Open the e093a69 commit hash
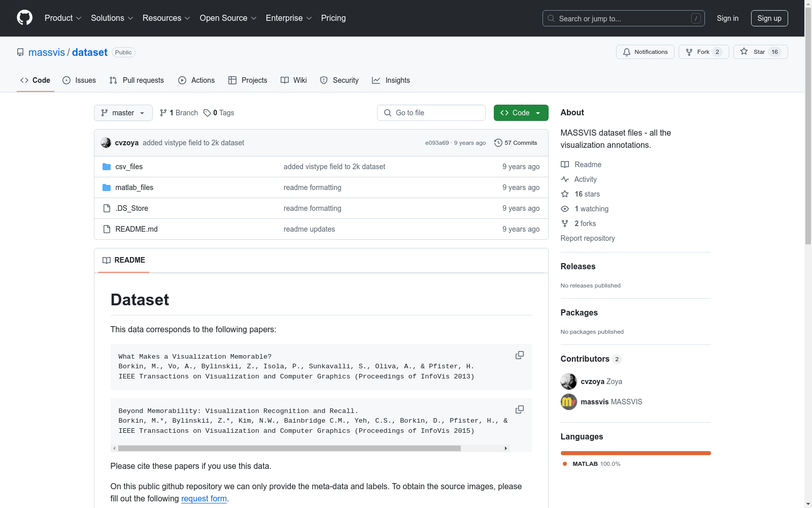Screen dimensions: 812x508 (437, 143)
